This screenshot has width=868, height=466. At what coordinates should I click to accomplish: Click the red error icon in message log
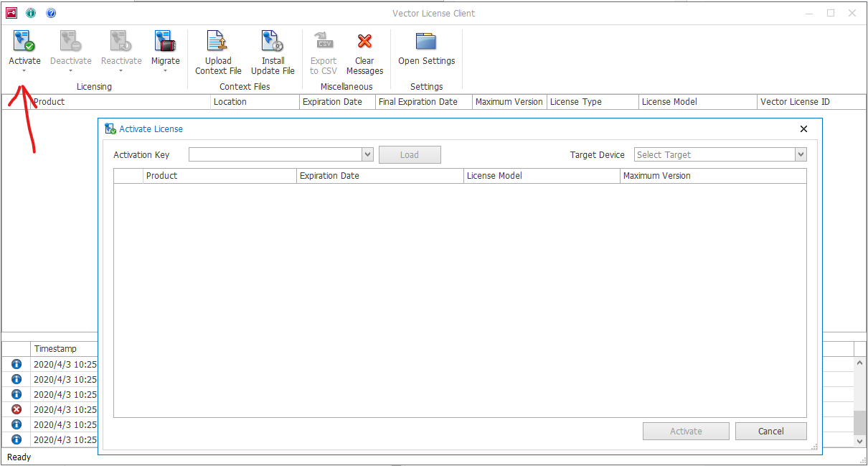click(16, 409)
